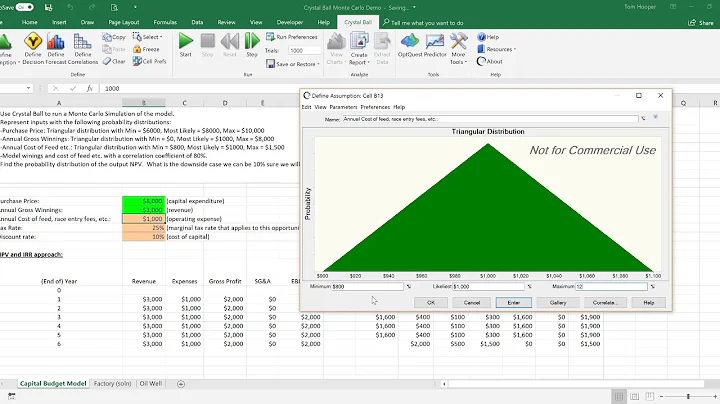The width and height of the screenshot is (720, 404).
Task: Switch to Page Layout view icon
Action: click(x=634, y=396)
